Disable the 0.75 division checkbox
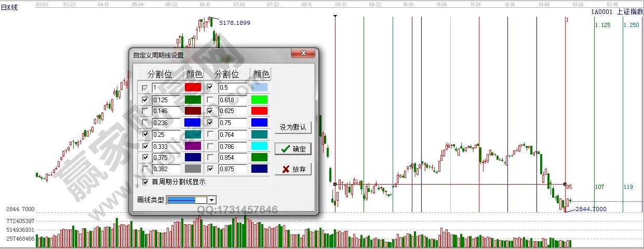Screen dimensions: 644x249 [210, 122]
